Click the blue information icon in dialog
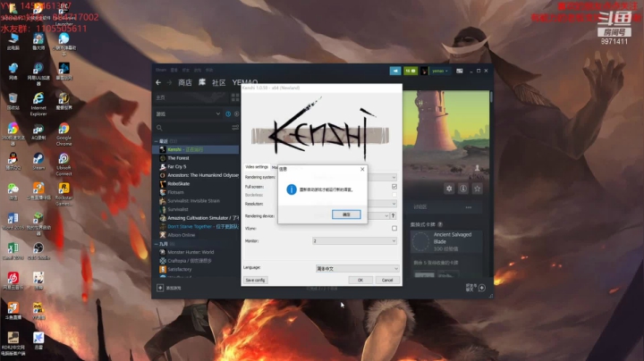Image resolution: width=644 pixels, height=361 pixels. [x=292, y=189]
